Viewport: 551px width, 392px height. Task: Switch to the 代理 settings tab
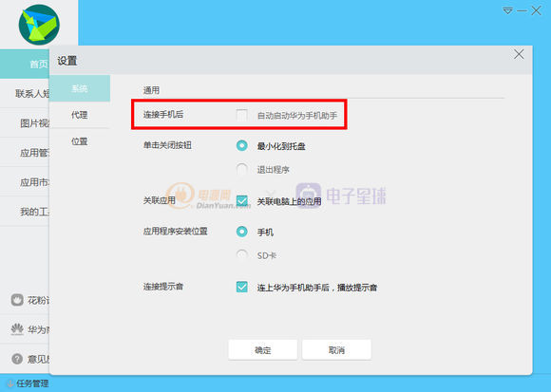pos(80,115)
